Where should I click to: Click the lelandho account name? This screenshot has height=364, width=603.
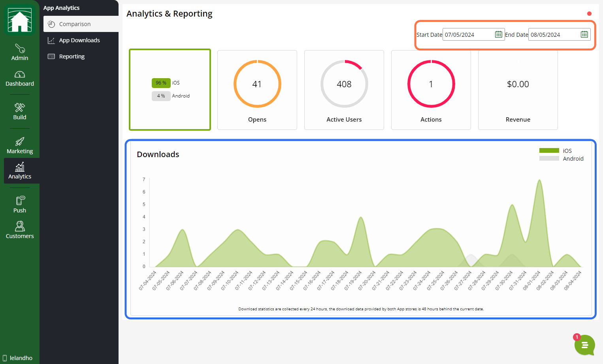[x=21, y=358]
